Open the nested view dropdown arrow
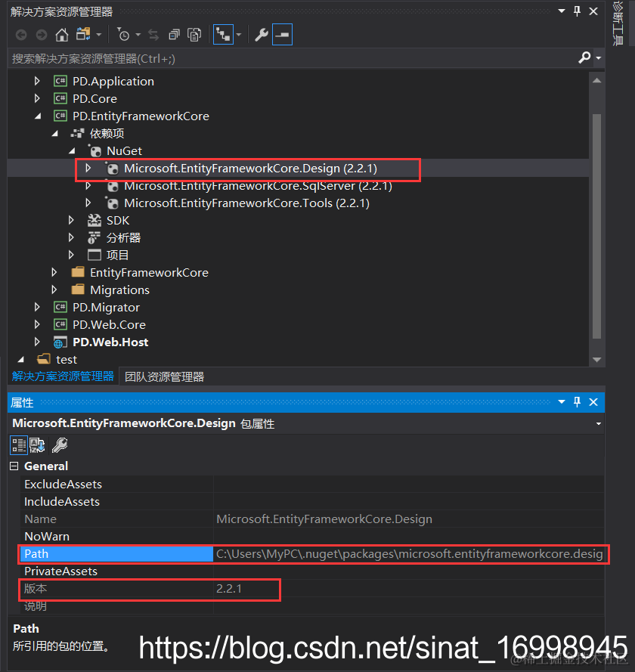Screen dimensions: 635x672 tap(239, 35)
